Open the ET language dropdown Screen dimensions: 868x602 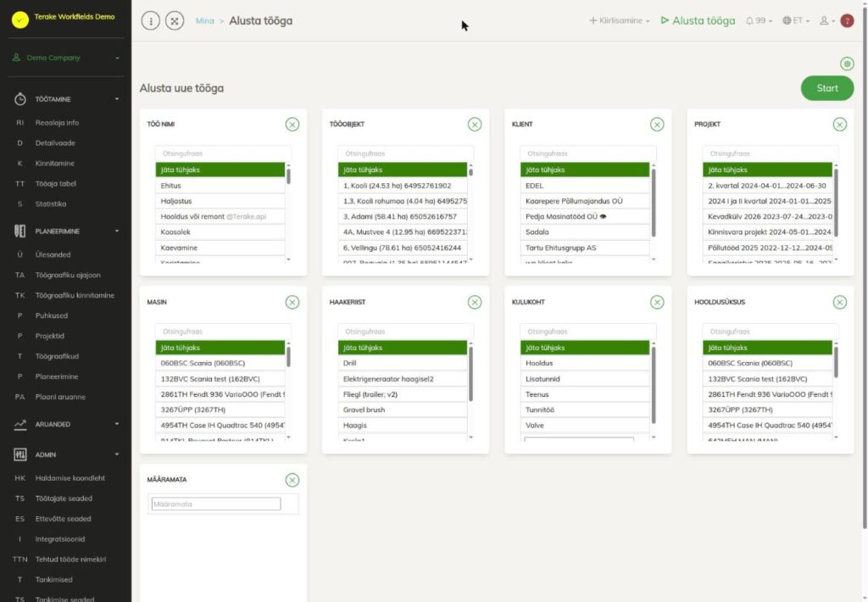[x=795, y=20]
